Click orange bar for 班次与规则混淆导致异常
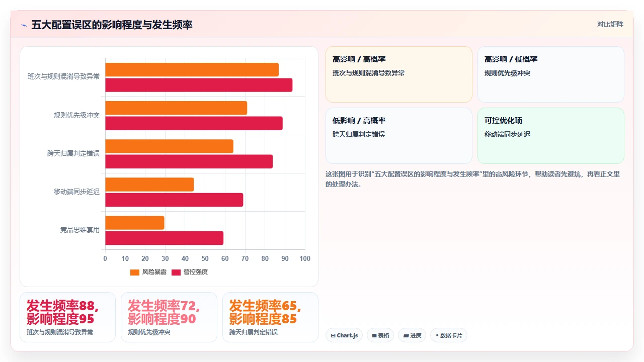644x362 pixels. [192, 70]
